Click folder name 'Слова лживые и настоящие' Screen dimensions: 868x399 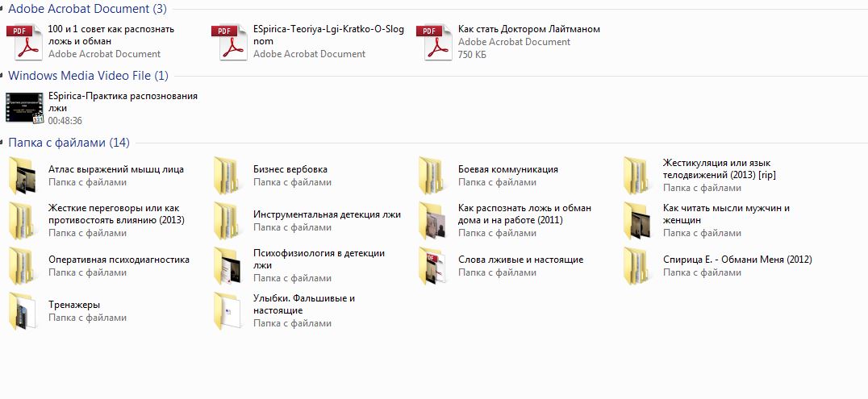point(521,260)
